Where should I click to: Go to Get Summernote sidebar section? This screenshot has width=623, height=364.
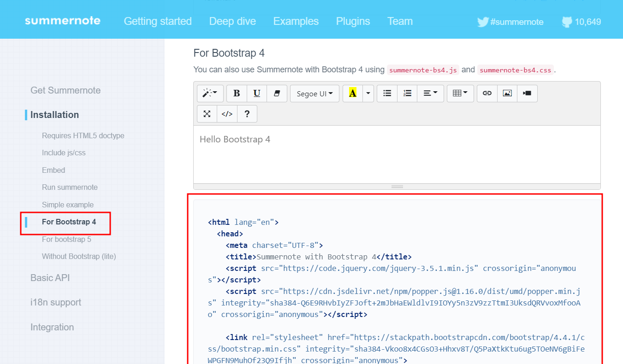pyautogui.click(x=65, y=90)
